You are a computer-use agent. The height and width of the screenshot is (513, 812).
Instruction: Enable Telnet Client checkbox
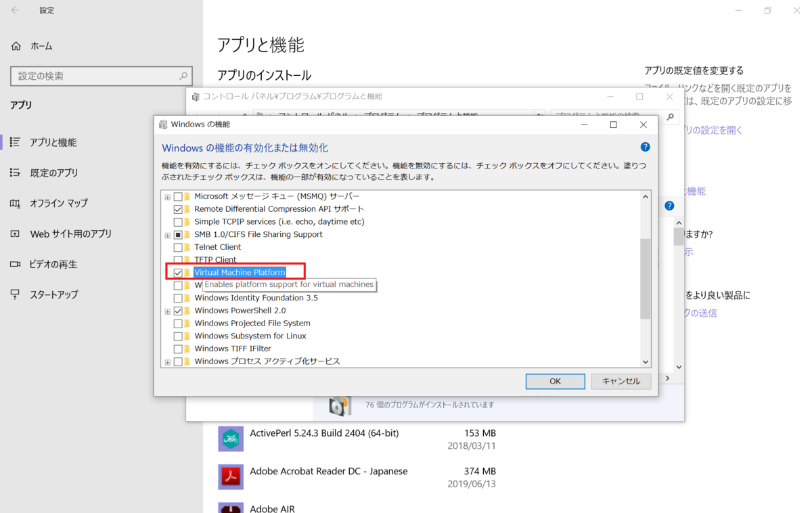click(178, 247)
